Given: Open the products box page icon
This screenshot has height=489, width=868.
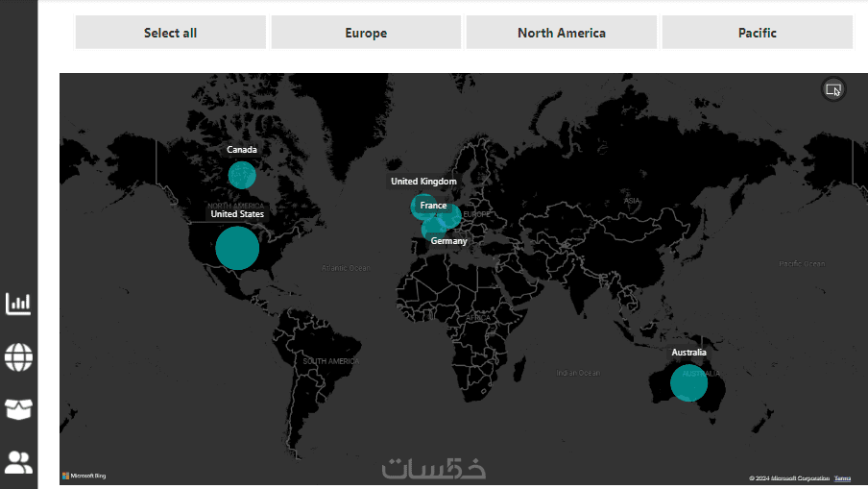Looking at the screenshot, I should (x=18, y=409).
